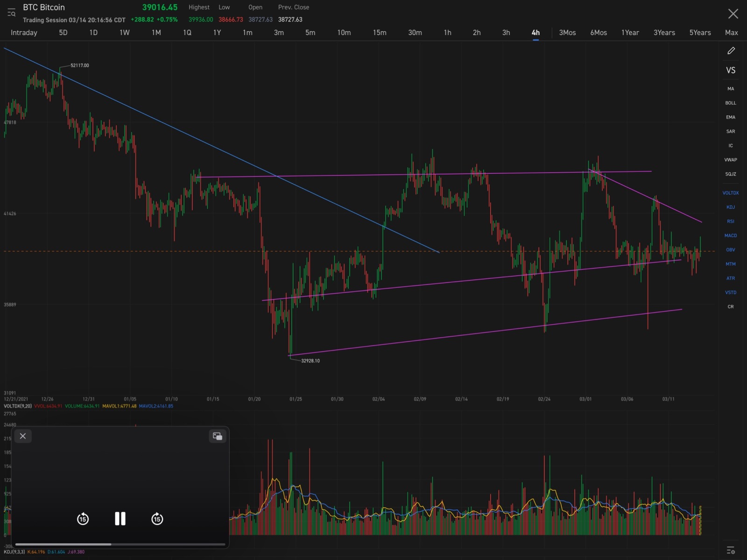This screenshot has width=747, height=560.
Task: Toggle the IC indicator
Action: point(731,146)
